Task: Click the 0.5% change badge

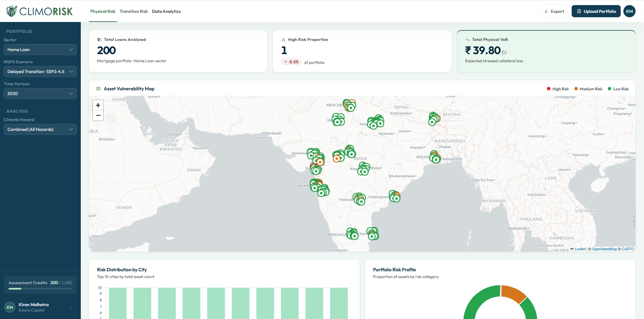Action: [291, 62]
